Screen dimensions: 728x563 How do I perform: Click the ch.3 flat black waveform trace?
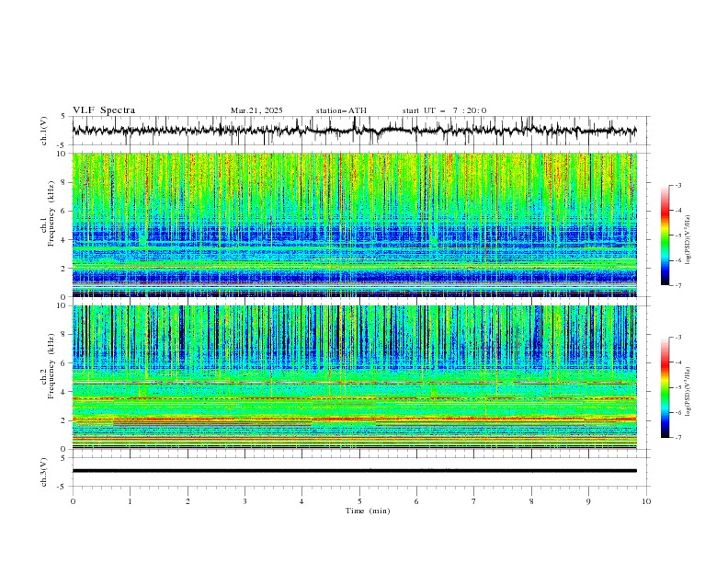coord(354,471)
